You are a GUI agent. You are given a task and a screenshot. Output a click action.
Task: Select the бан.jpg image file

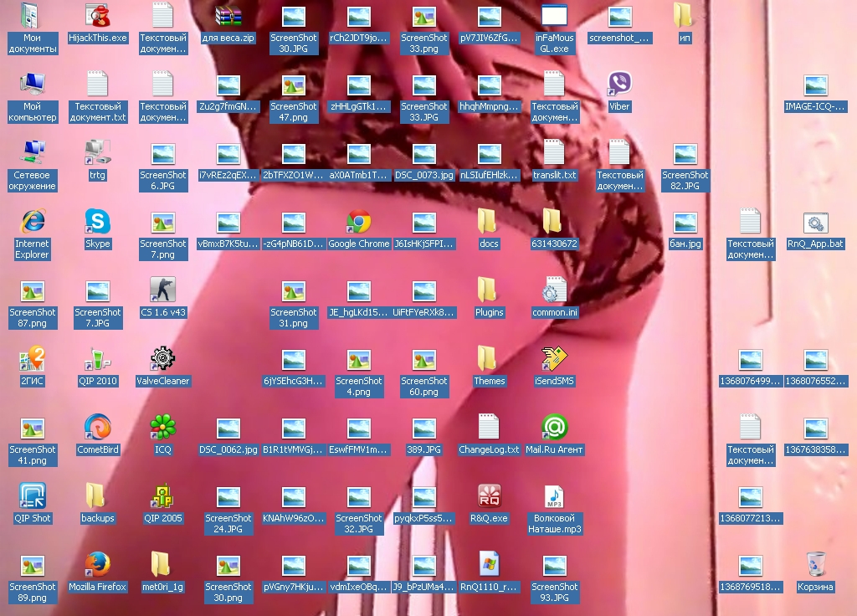(x=685, y=222)
